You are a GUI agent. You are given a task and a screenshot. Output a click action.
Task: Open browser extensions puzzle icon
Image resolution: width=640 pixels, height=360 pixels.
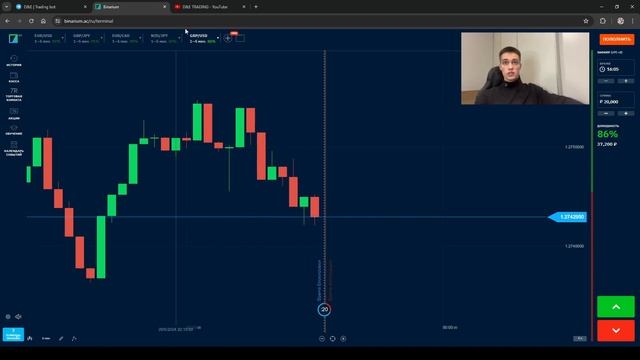603,21
